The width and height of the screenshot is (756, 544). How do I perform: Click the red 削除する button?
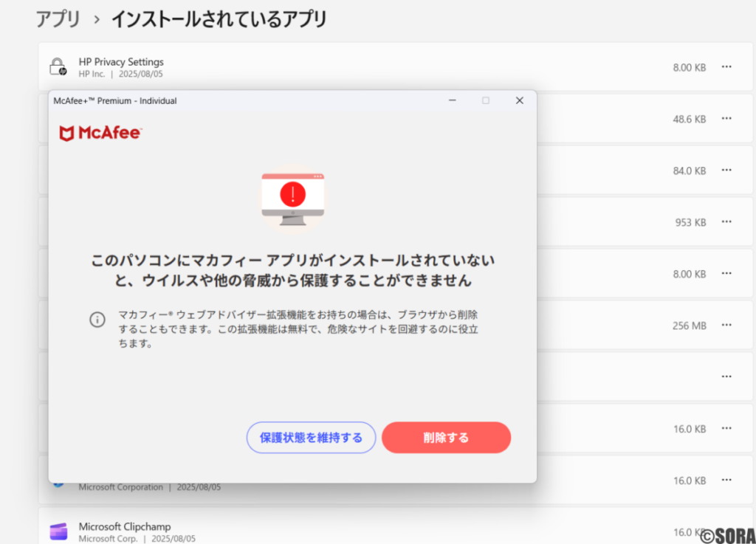(x=446, y=438)
